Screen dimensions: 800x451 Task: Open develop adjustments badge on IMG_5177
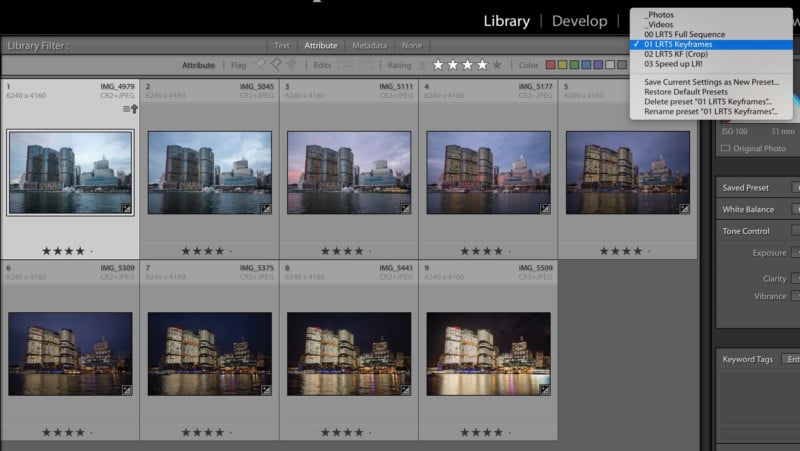tap(545, 208)
